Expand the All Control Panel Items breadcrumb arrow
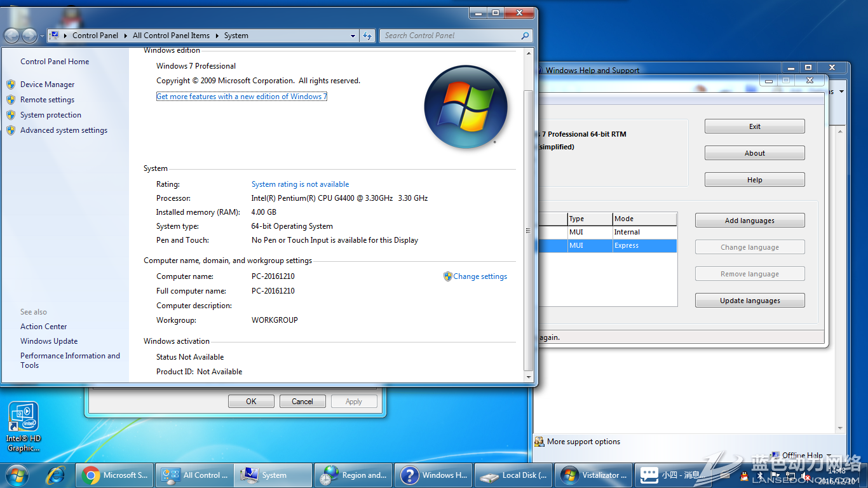 pyautogui.click(x=217, y=36)
